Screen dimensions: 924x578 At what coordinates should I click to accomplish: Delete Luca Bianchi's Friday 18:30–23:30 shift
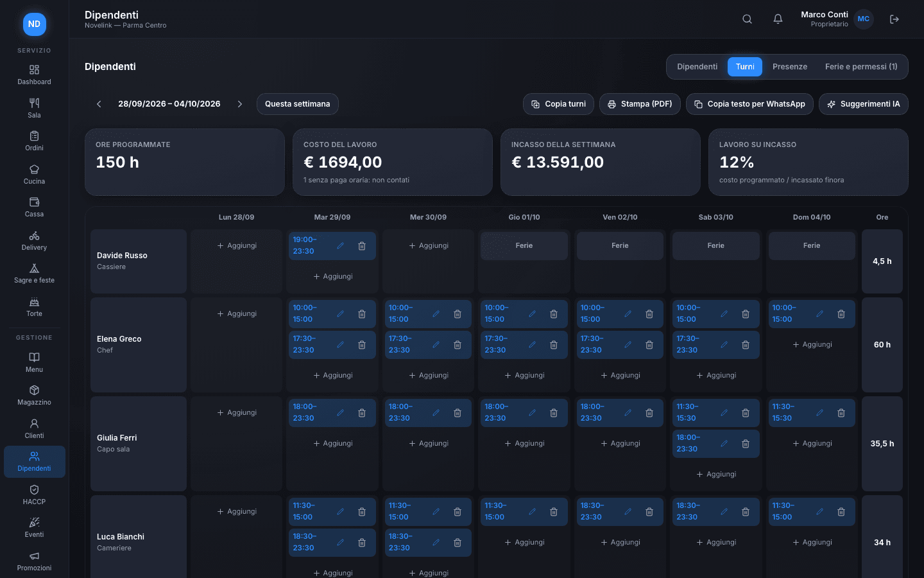(x=649, y=512)
